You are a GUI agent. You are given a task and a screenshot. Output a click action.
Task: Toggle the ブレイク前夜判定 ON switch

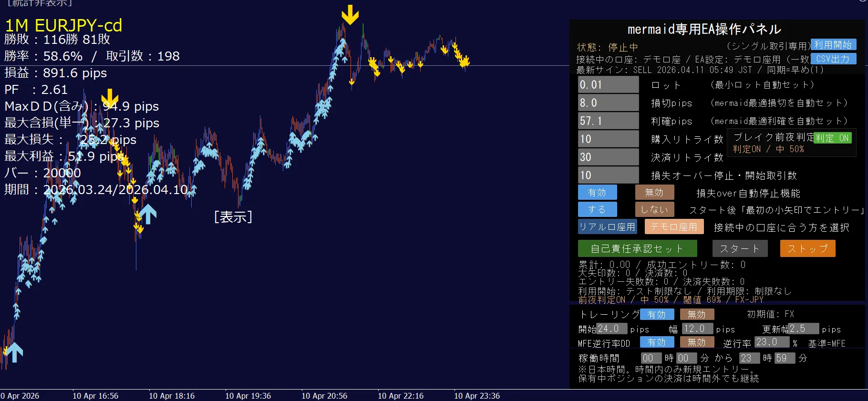click(x=832, y=138)
